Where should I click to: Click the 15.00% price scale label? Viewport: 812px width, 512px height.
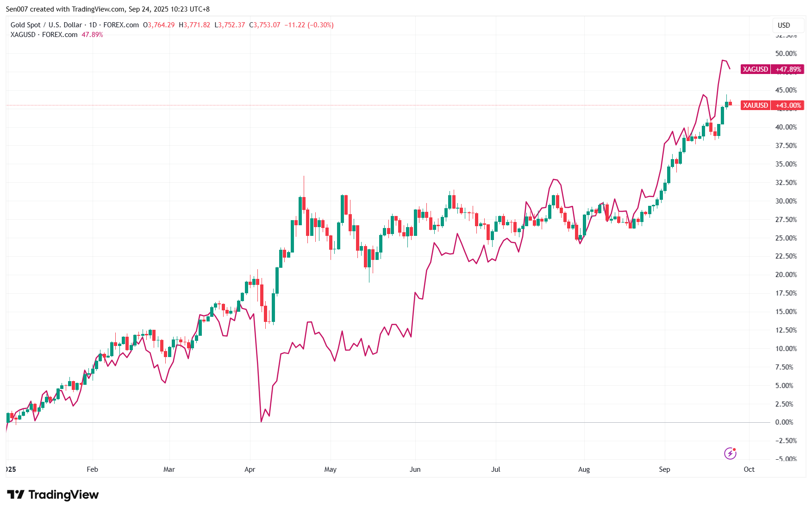(786, 312)
